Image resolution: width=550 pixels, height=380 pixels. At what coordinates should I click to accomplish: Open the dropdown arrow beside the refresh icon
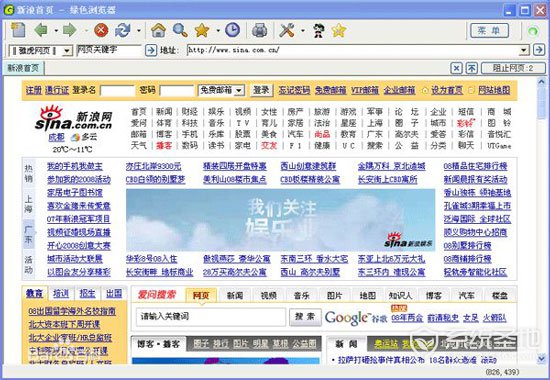(x=139, y=31)
